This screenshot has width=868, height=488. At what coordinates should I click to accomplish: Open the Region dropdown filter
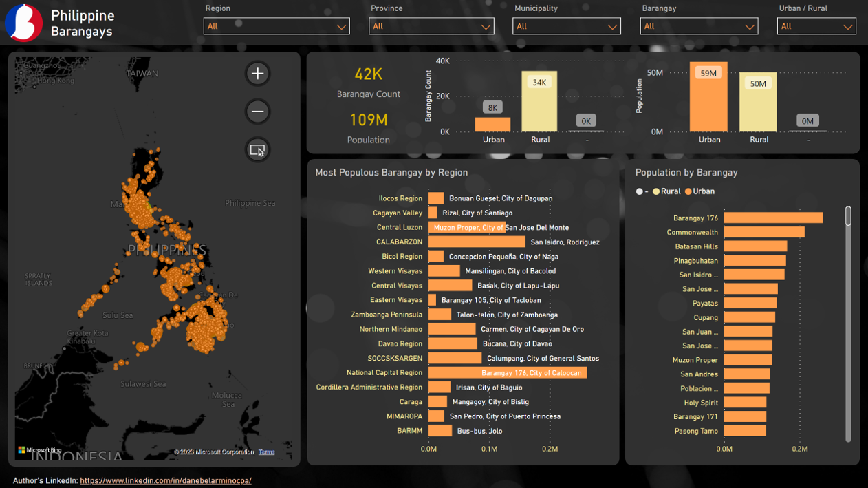(x=276, y=26)
